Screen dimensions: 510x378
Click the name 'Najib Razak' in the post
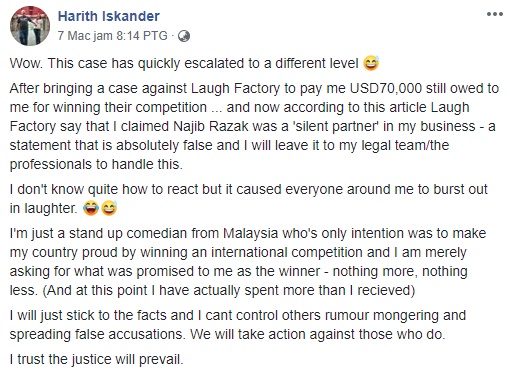coord(211,126)
